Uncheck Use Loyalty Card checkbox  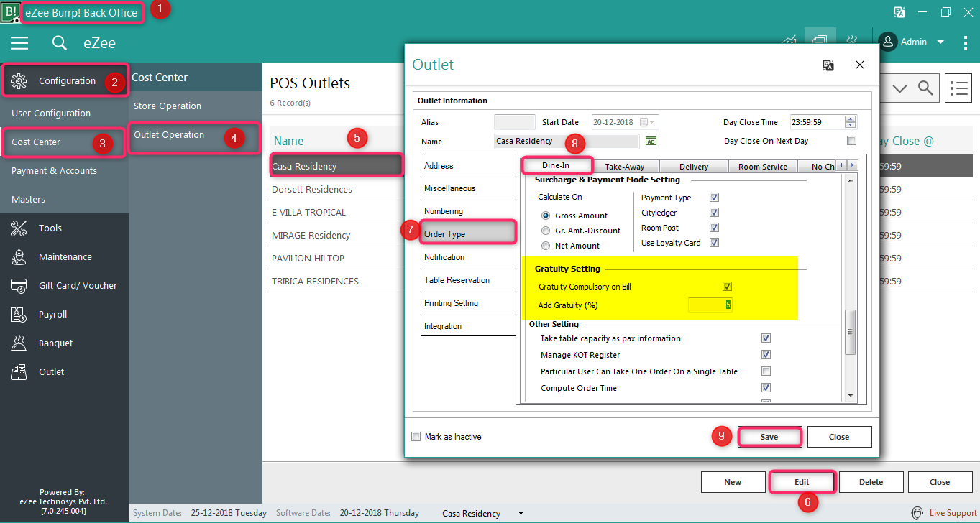(x=714, y=242)
